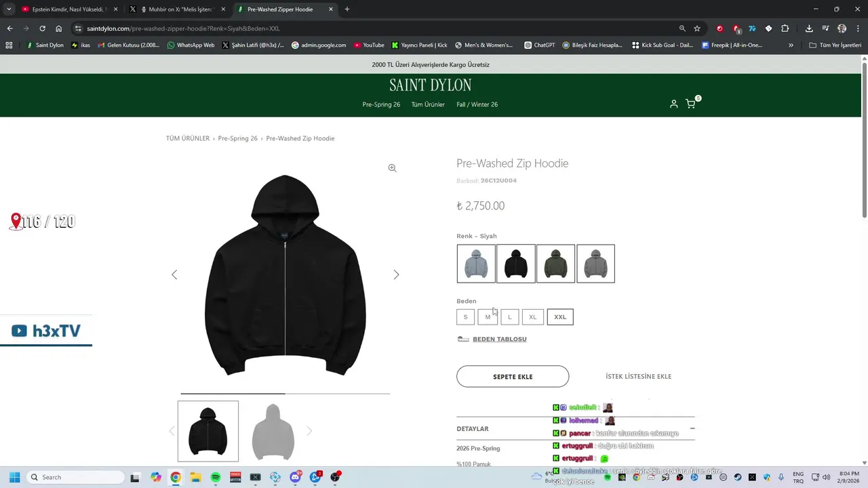
Task: Open the Fall / Winter 26 menu item
Action: [x=477, y=104]
